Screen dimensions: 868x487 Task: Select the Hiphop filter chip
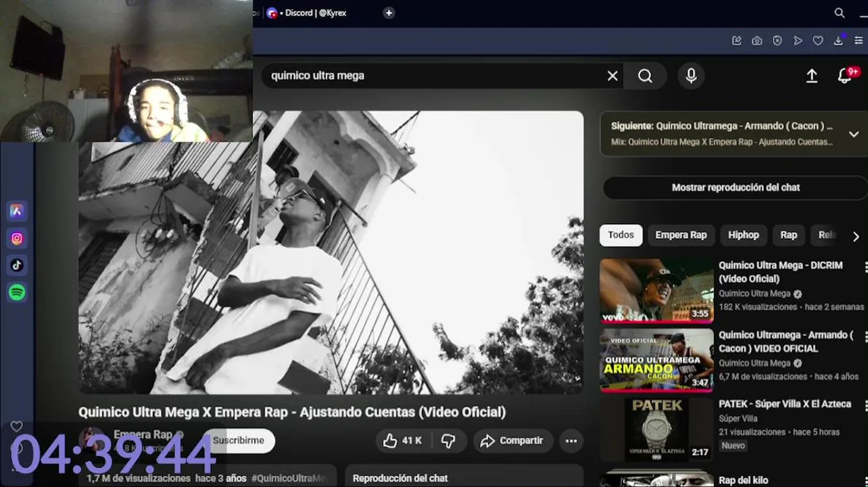[744, 235]
